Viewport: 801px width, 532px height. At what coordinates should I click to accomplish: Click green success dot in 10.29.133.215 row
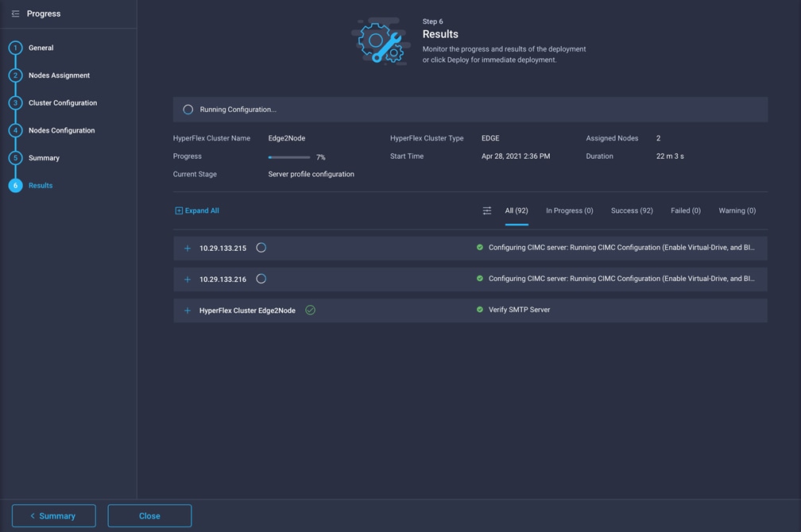click(480, 248)
